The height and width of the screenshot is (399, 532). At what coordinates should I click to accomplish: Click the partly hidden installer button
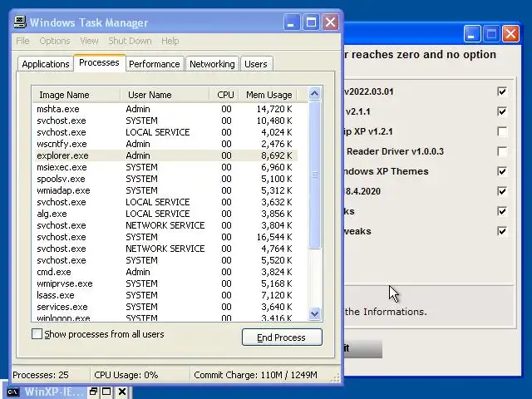click(363, 349)
